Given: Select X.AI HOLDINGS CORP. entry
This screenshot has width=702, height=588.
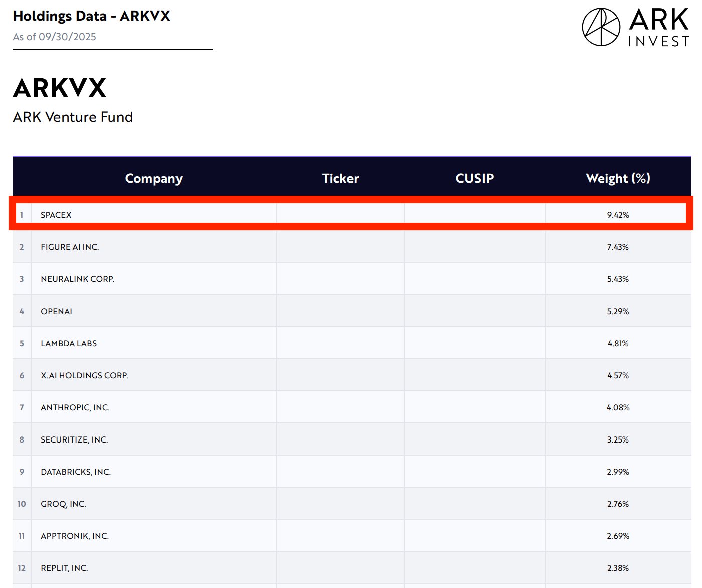Looking at the screenshot, I should click(x=84, y=375).
